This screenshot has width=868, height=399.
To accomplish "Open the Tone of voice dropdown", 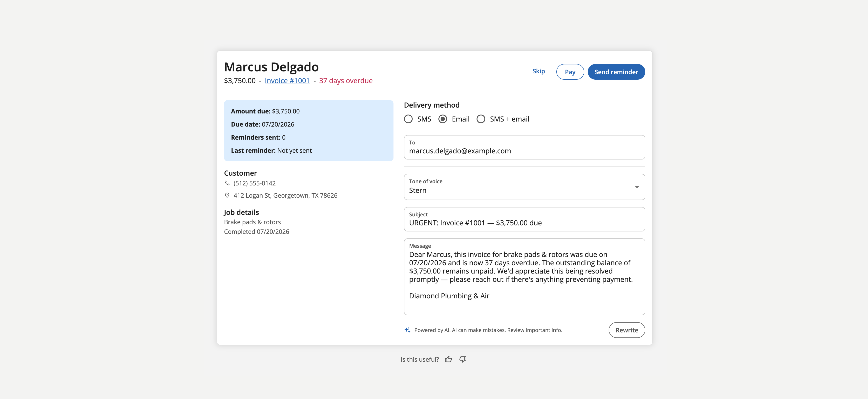I will [524, 187].
